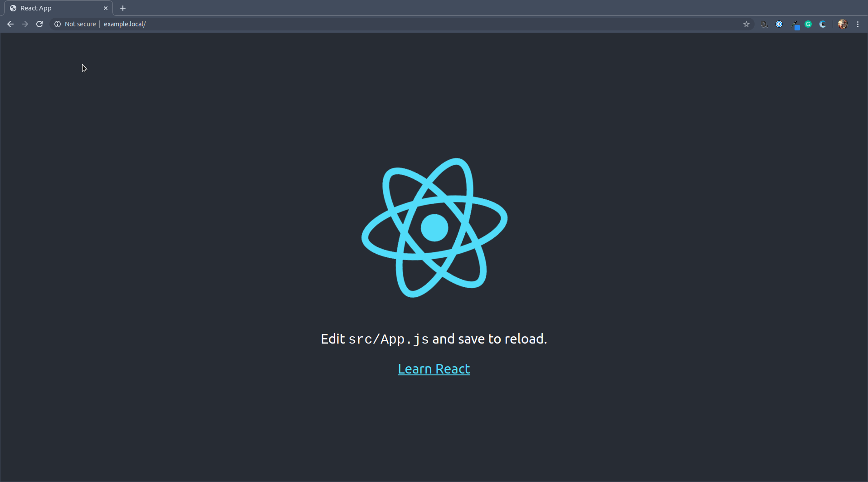Click the 'Edit src/App.js and save to reload.' text
The height and width of the screenshot is (482, 868).
pos(434,339)
